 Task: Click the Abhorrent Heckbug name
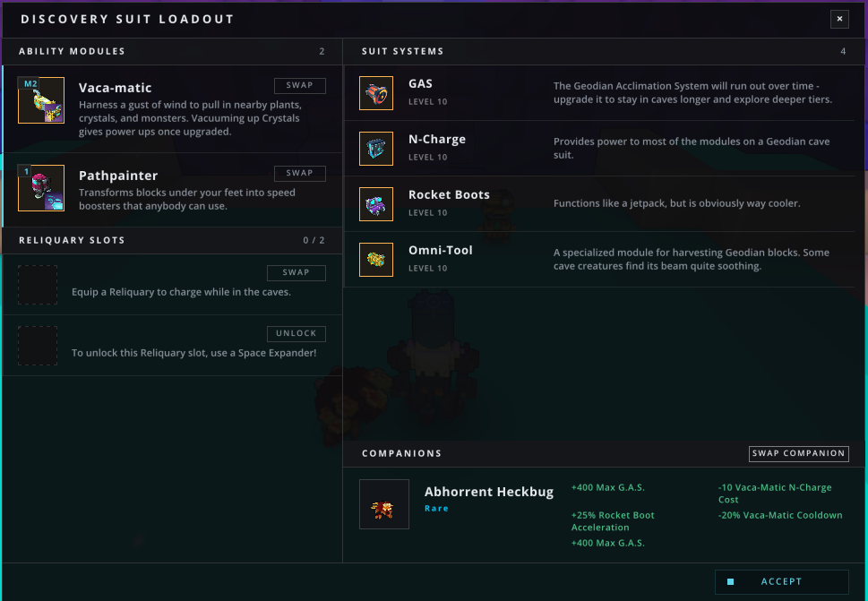(x=489, y=492)
